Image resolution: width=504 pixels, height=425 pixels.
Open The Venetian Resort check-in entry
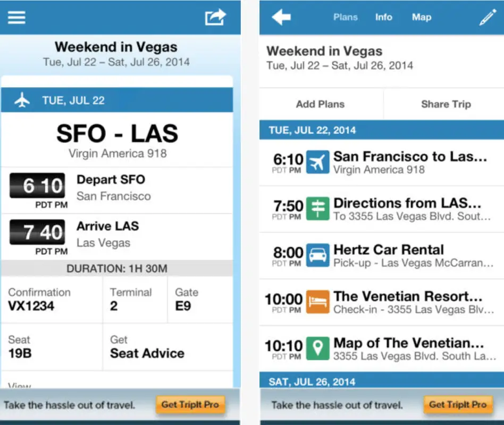click(382, 302)
